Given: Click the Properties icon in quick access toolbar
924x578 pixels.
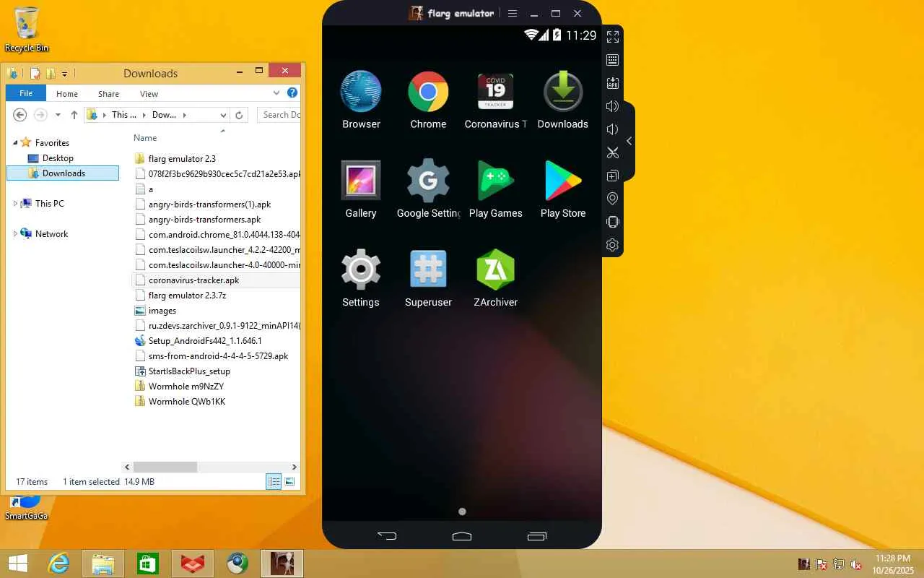Looking at the screenshot, I should click(x=35, y=73).
